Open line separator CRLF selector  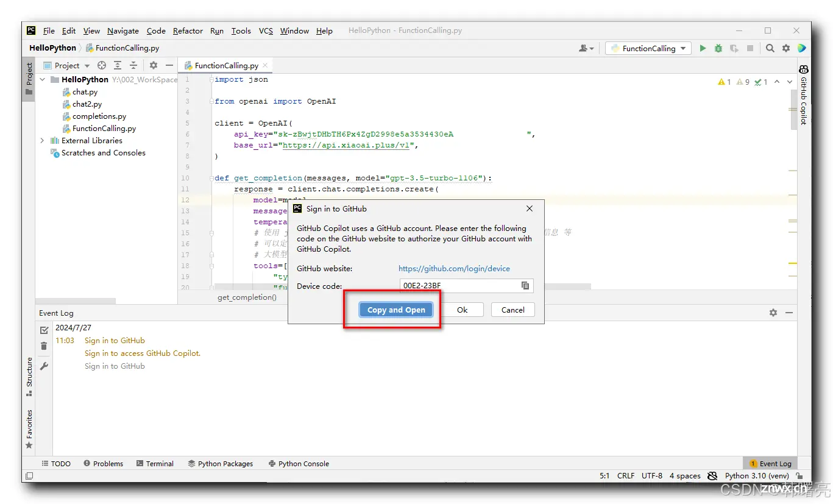tap(626, 476)
